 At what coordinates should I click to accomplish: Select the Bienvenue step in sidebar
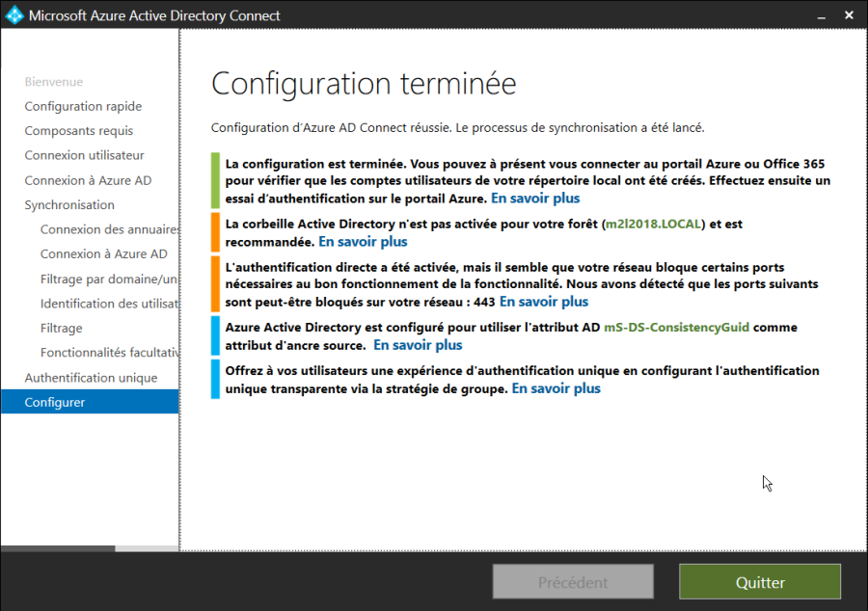(x=54, y=82)
